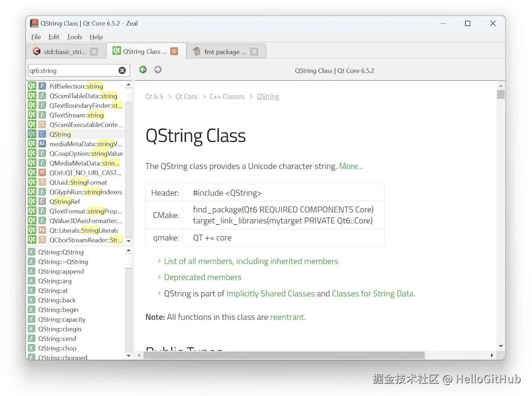Close the fmt package tab

[x=254, y=52]
